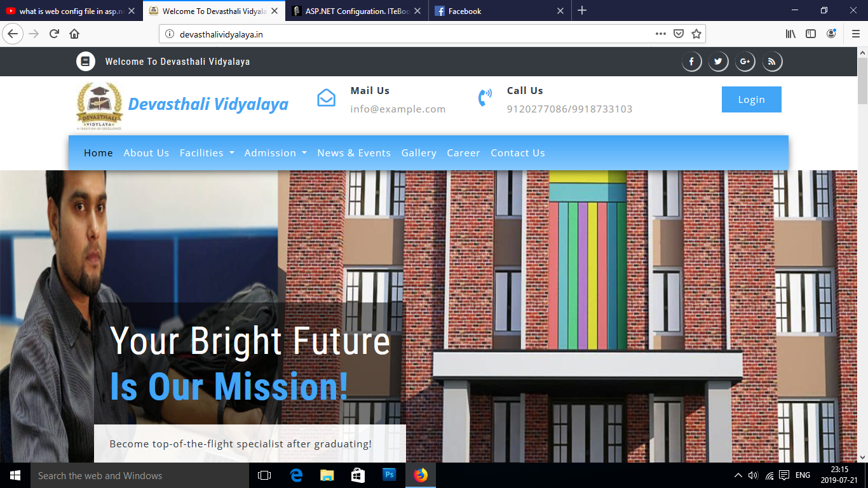The width and height of the screenshot is (868, 488).
Task: Click the Search the web and Windows box
Action: [x=140, y=475]
